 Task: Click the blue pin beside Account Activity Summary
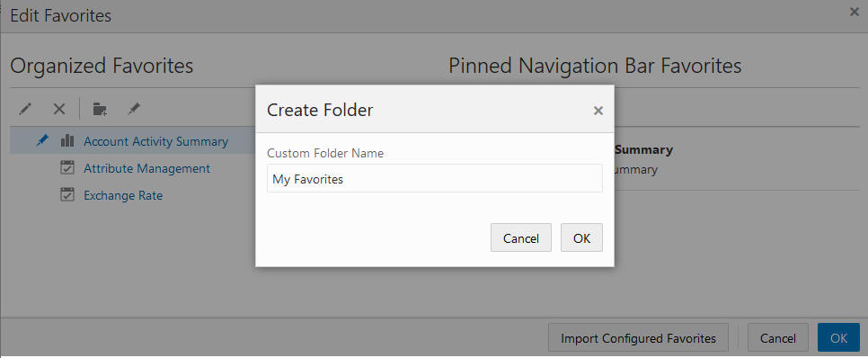click(x=42, y=140)
